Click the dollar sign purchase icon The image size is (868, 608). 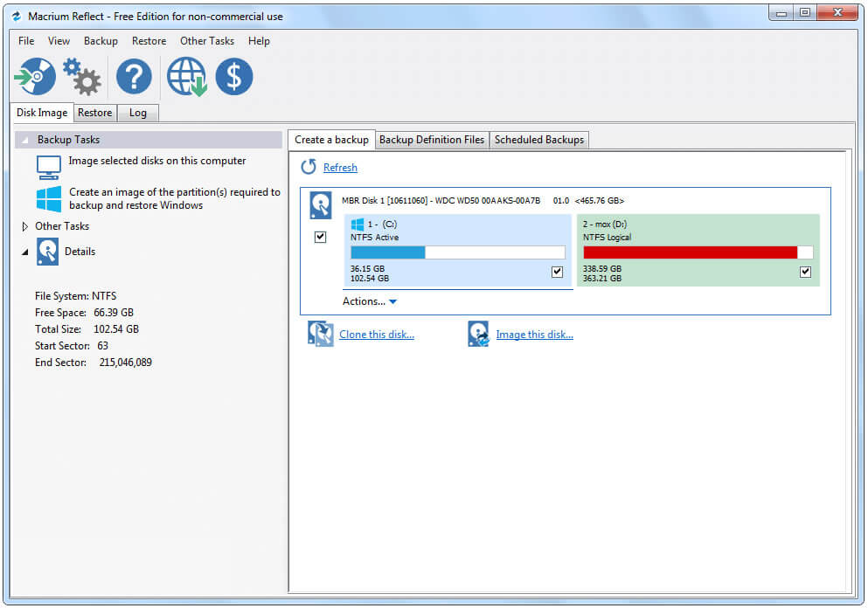tap(234, 77)
